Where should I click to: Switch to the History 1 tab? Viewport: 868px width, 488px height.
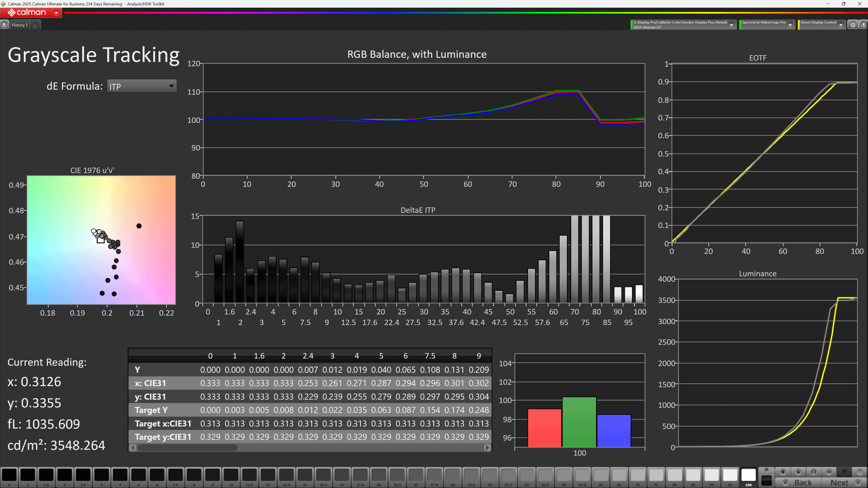point(20,25)
